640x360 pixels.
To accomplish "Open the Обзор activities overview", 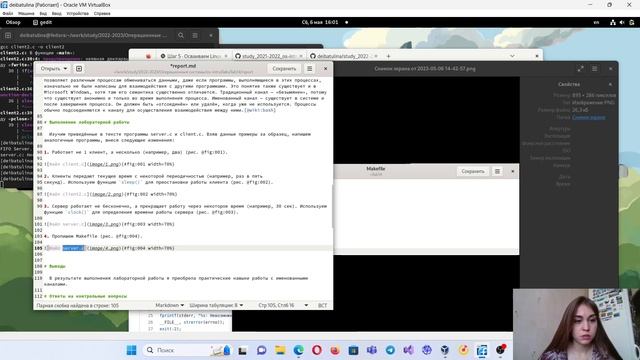I will 13,22.
